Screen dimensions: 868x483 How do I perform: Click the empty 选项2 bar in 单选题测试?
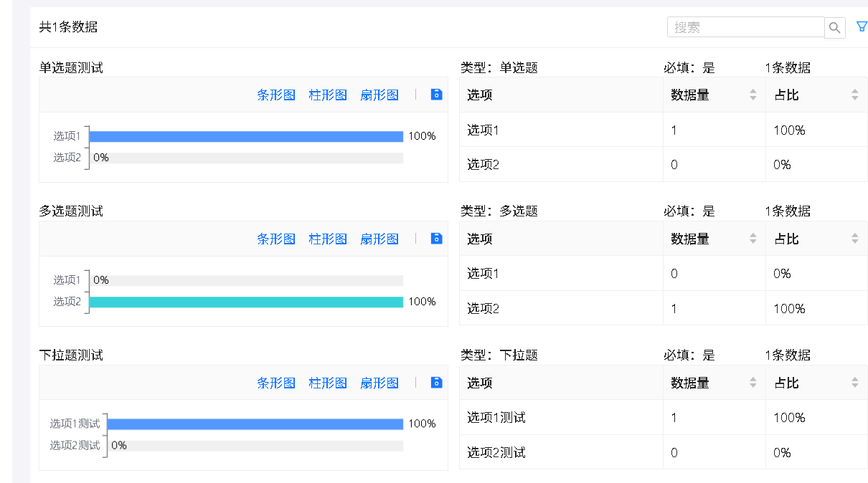pyautogui.click(x=246, y=158)
